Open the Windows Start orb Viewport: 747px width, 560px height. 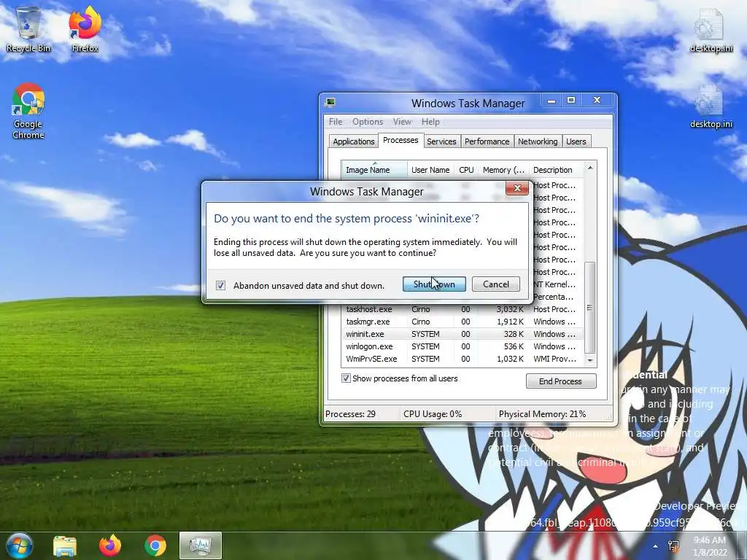tap(19, 545)
